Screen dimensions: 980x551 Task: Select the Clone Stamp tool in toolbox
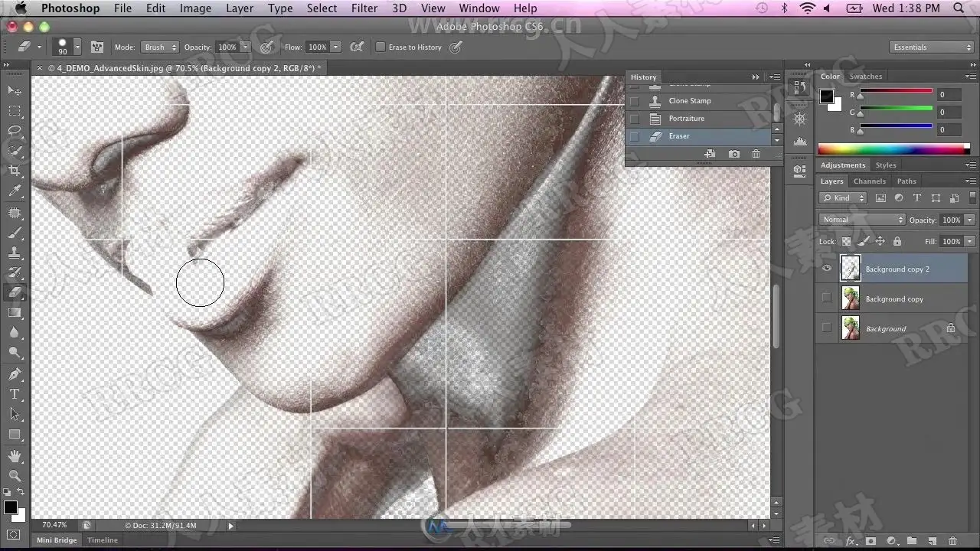(15, 253)
